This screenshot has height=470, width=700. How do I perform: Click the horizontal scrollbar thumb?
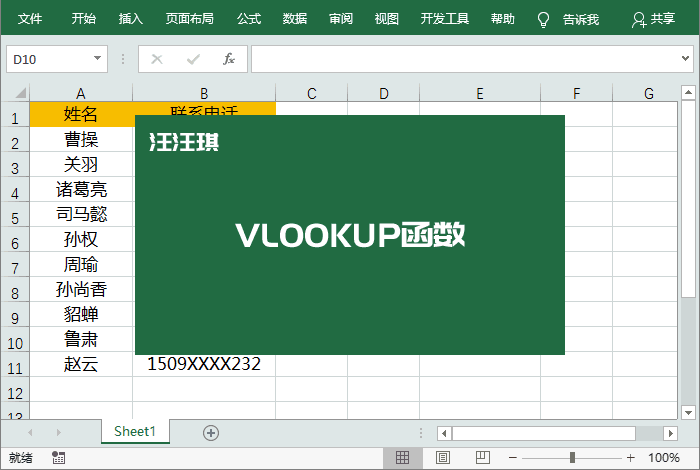[x=544, y=433]
